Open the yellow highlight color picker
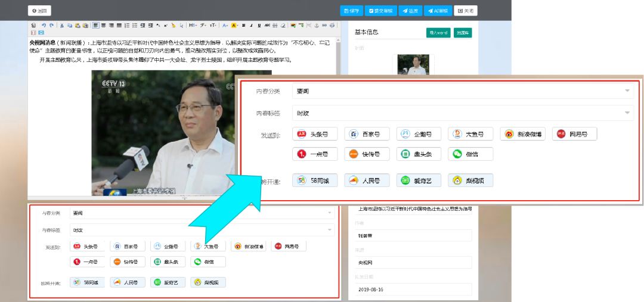Image resolution: width=644 pixels, height=302 pixels. pos(235,26)
